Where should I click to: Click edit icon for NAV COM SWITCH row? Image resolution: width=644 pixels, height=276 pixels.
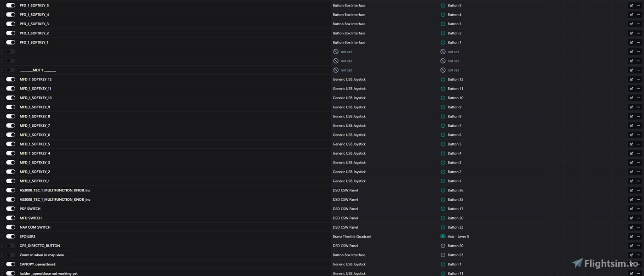(631, 227)
